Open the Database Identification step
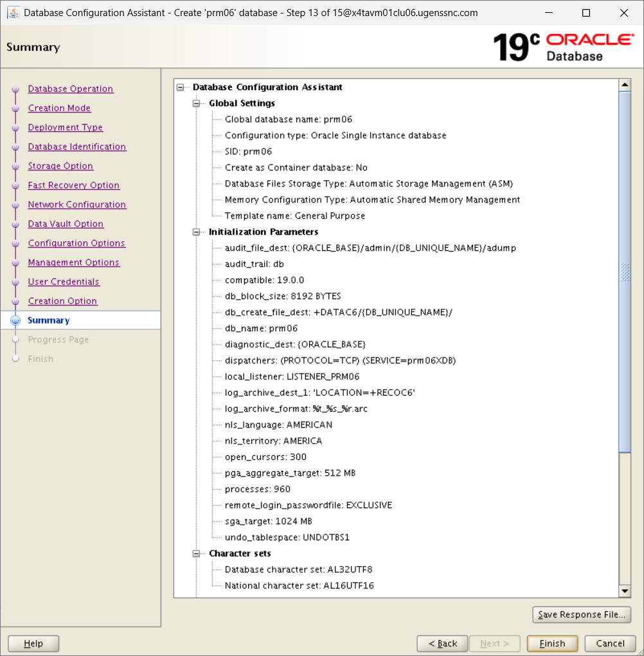Viewport: 644px width, 656px height. click(x=77, y=147)
